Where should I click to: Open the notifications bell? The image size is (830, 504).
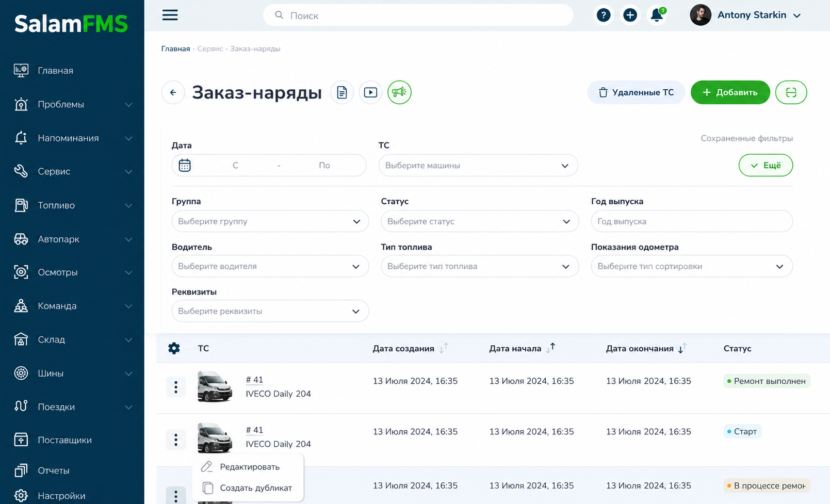tap(657, 15)
